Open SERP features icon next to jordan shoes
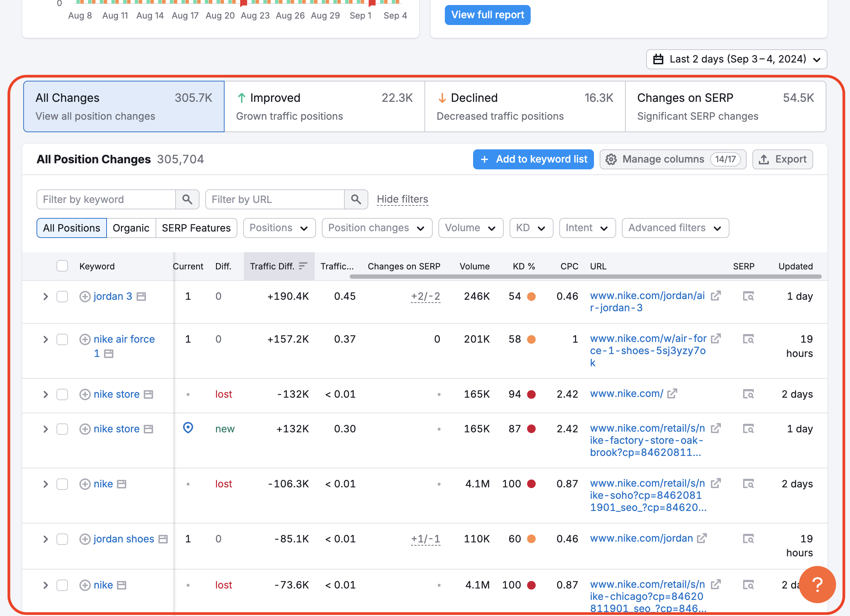The height and width of the screenshot is (616, 850). [x=163, y=539]
